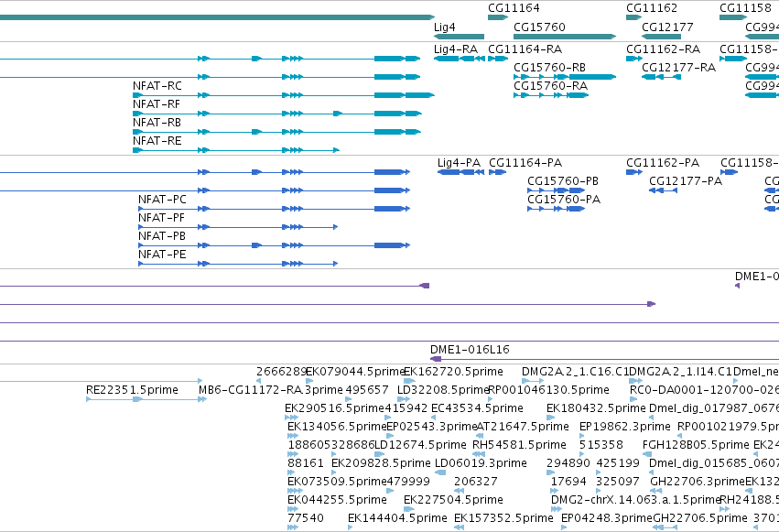The height and width of the screenshot is (532, 779).
Task: Click the Lig4 gene label
Action: (444, 27)
